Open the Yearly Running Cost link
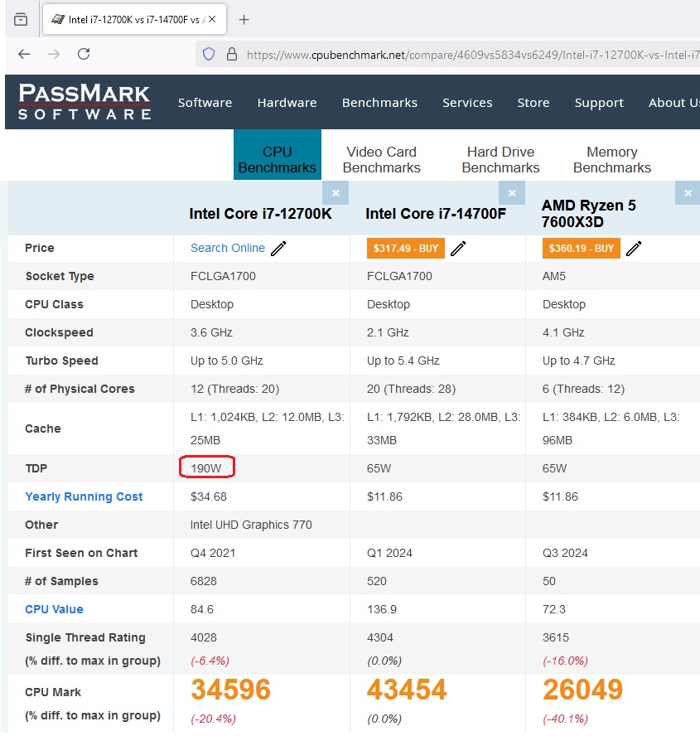The image size is (700, 736). pyautogui.click(x=84, y=496)
